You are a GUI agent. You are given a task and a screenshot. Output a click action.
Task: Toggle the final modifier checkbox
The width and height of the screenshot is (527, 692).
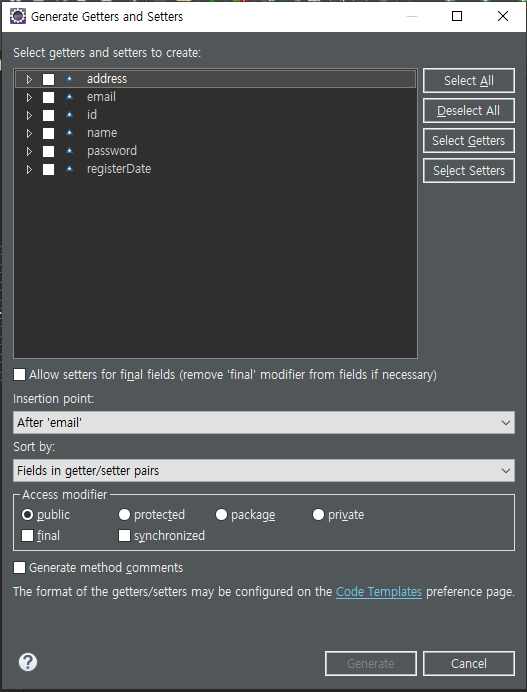pos(27,535)
